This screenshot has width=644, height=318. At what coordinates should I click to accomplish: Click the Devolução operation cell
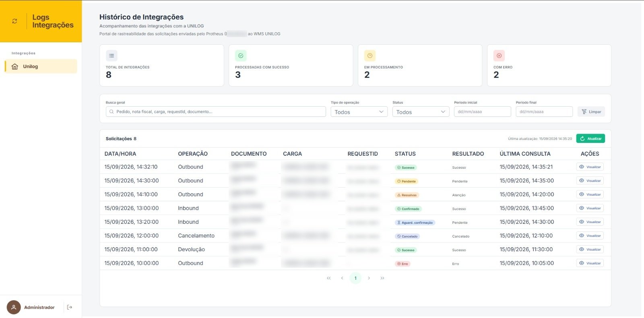click(192, 249)
